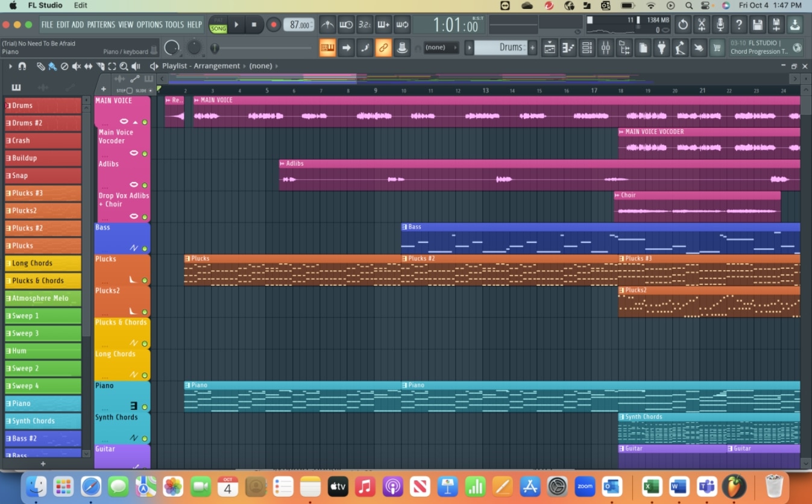Open the Plugin picker plug icon

(661, 47)
